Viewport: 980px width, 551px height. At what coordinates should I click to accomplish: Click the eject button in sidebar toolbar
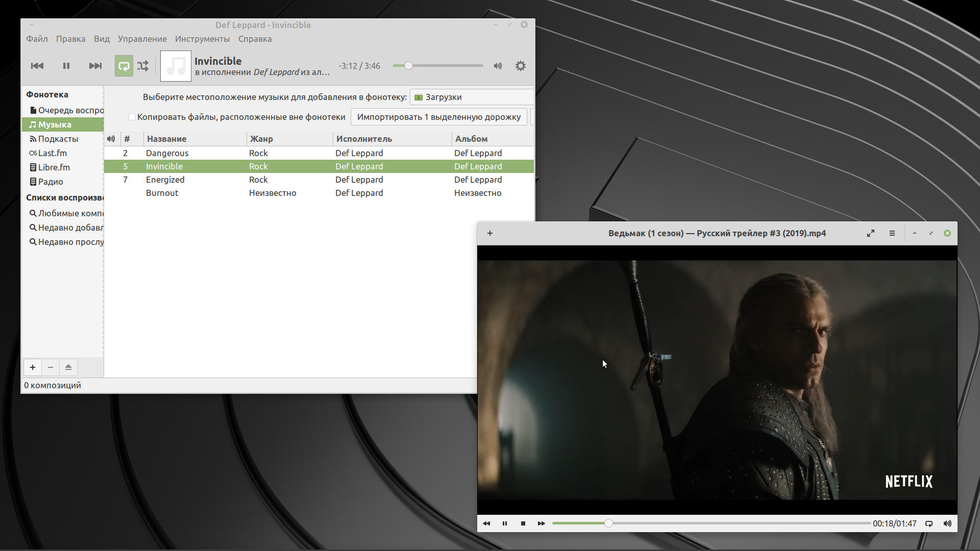[x=68, y=367]
